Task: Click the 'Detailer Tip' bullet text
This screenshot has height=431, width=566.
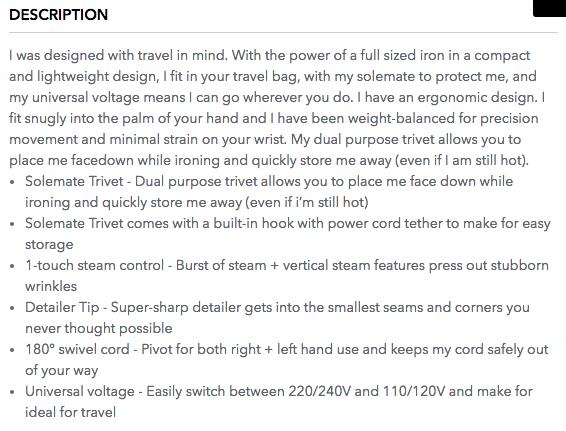Action: coord(277,318)
